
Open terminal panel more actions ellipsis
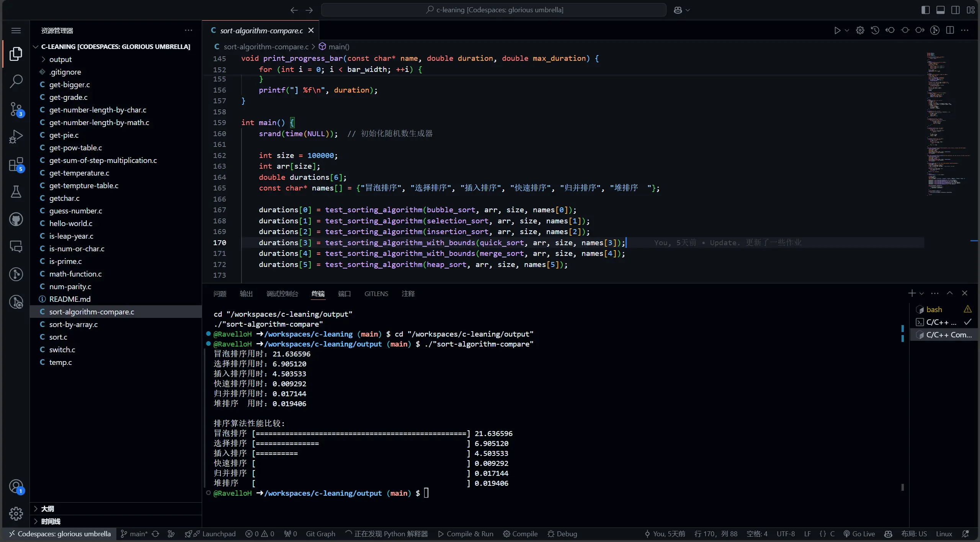pos(935,293)
